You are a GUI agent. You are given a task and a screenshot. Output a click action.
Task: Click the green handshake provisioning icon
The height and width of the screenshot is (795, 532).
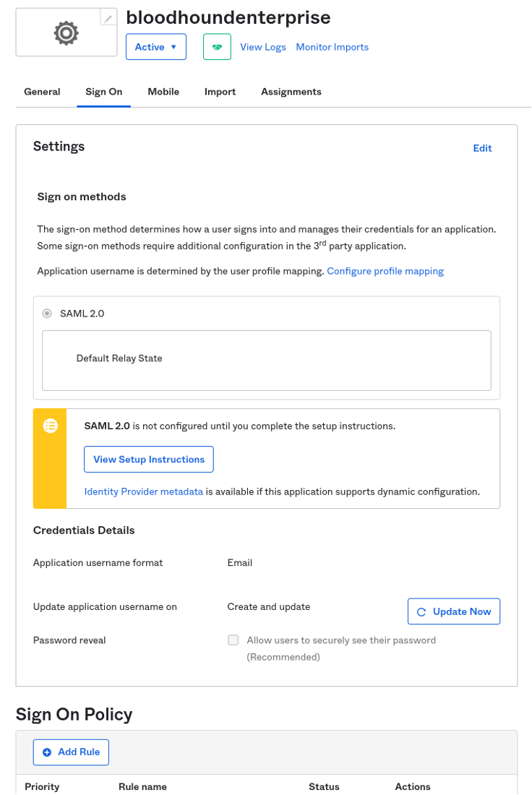point(217,47)
